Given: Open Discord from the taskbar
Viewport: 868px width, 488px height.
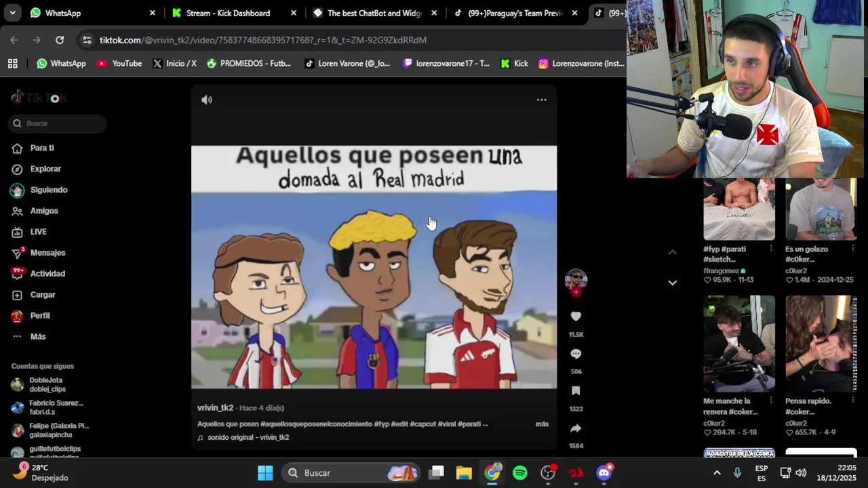Looking at the screenshot, I should coord(604,472).
